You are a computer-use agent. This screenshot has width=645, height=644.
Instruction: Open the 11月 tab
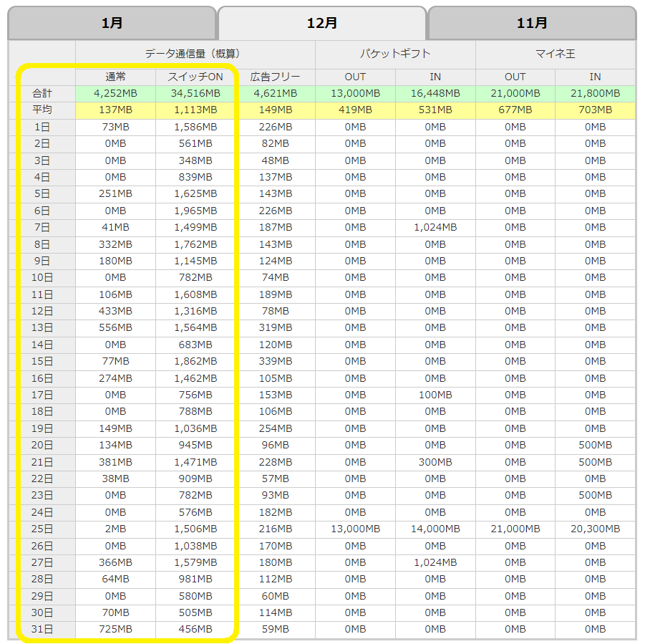click(x=532, y=23)
